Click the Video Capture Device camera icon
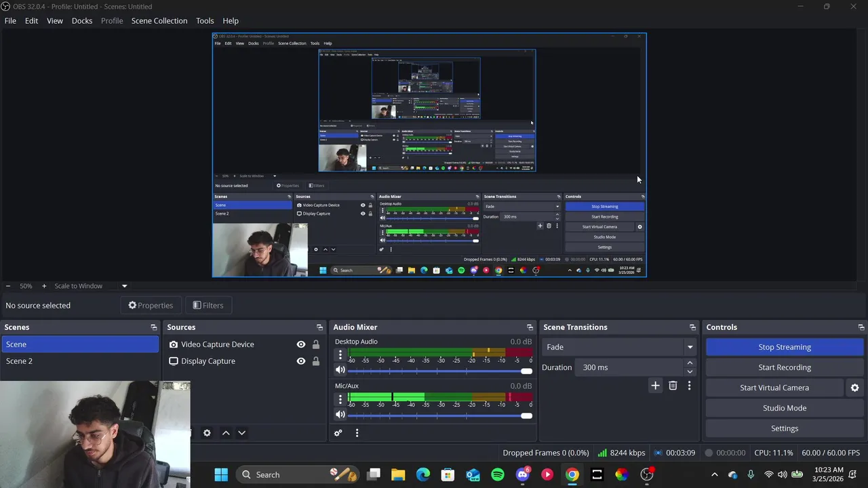Viewport: 868px width, 488px height. click(x=174, y=344)
